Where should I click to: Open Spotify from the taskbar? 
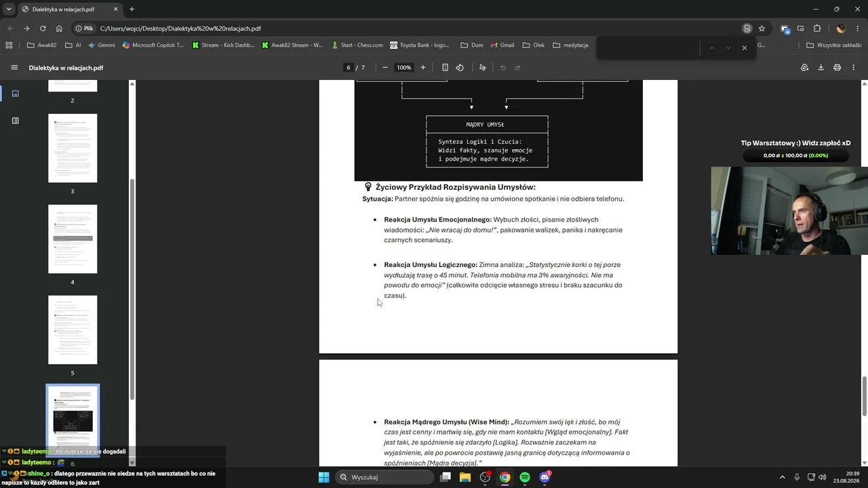coord(525,477)
